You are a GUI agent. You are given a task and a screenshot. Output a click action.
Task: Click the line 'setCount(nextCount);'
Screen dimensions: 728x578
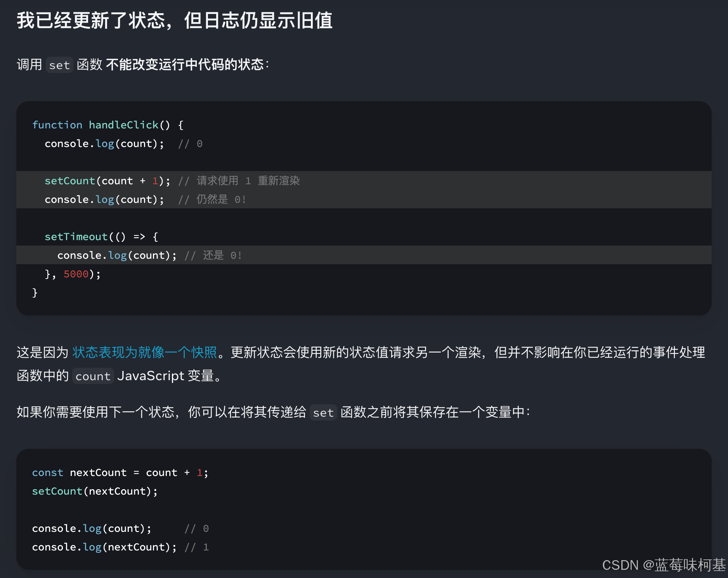click(95, 491)
